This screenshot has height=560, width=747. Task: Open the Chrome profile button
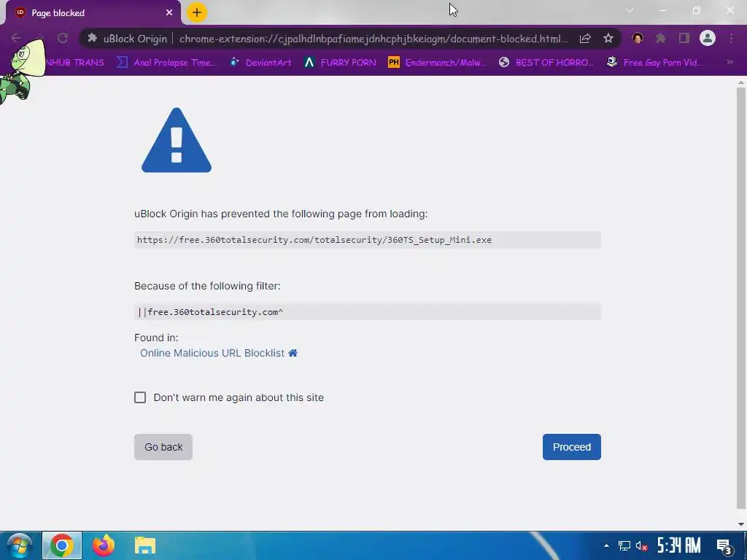click(708, 38)
